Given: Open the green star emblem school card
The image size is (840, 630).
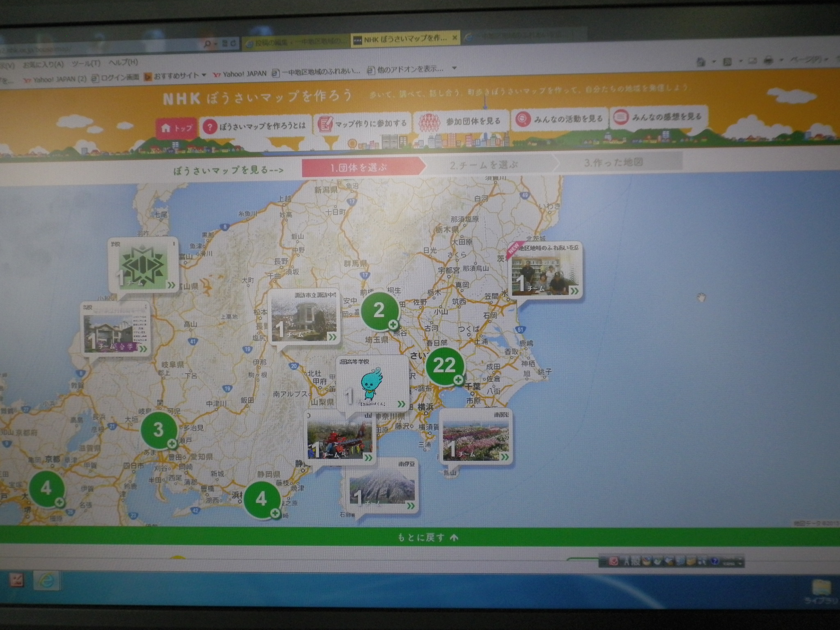Looking at the screenshot, I should [x=144, y=265].
